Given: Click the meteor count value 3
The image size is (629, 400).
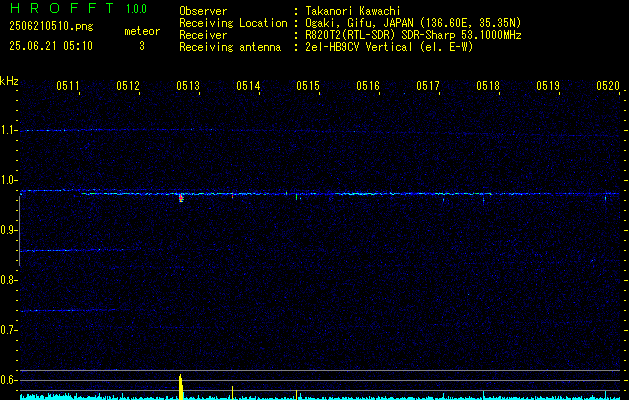Looking at the screenshot, I should [x=142, y=46].
